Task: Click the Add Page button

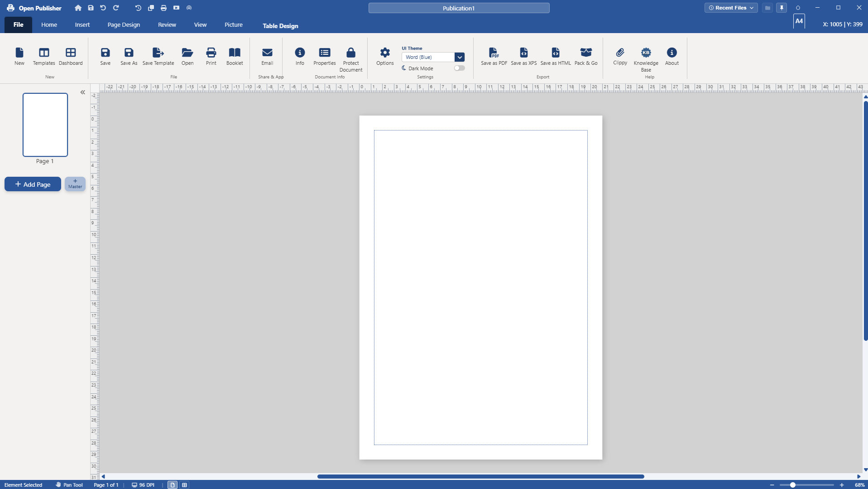Action: pyautogui.click(x=33, y=184)
